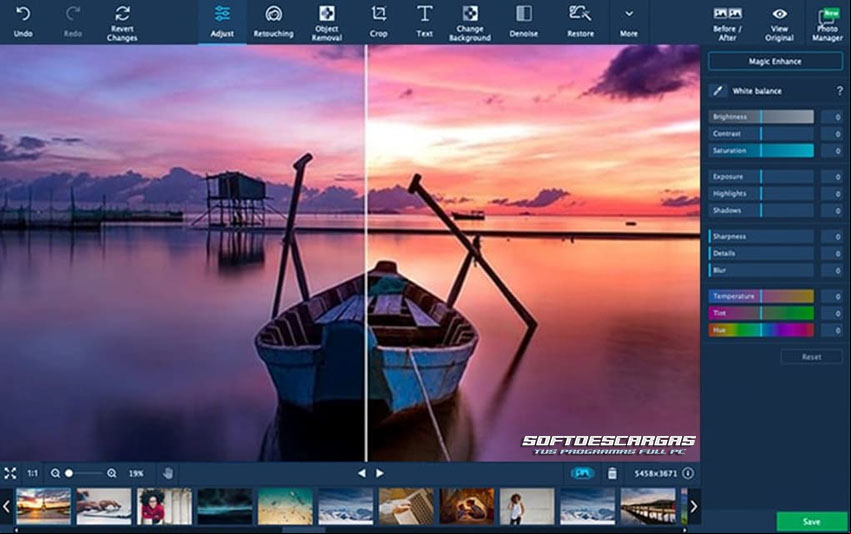The width and height of the screenshot is (851, 534).
Task: Click the Tint color slider
Action: (x=761, y=313)
